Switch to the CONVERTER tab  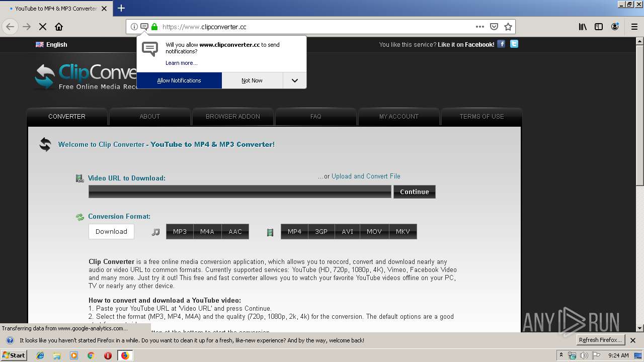pos(67,116)
